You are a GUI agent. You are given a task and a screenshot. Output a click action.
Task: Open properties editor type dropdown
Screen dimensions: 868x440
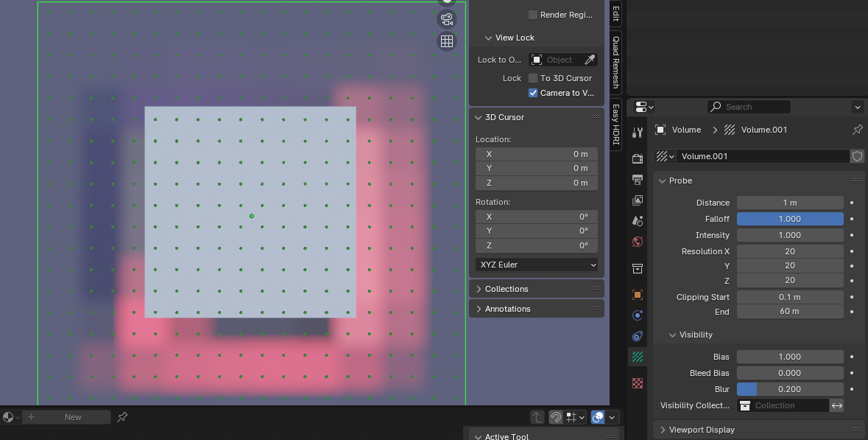(644, 107)
